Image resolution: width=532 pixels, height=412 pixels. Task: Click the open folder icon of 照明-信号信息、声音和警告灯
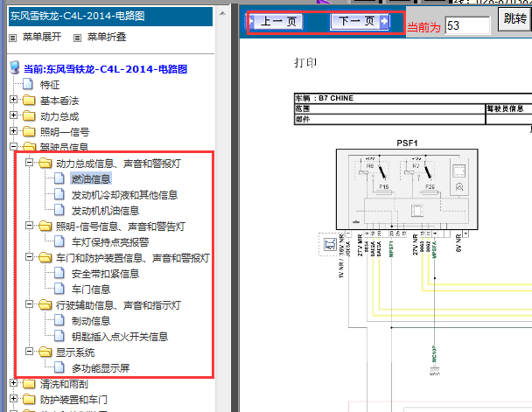(45, 226)
